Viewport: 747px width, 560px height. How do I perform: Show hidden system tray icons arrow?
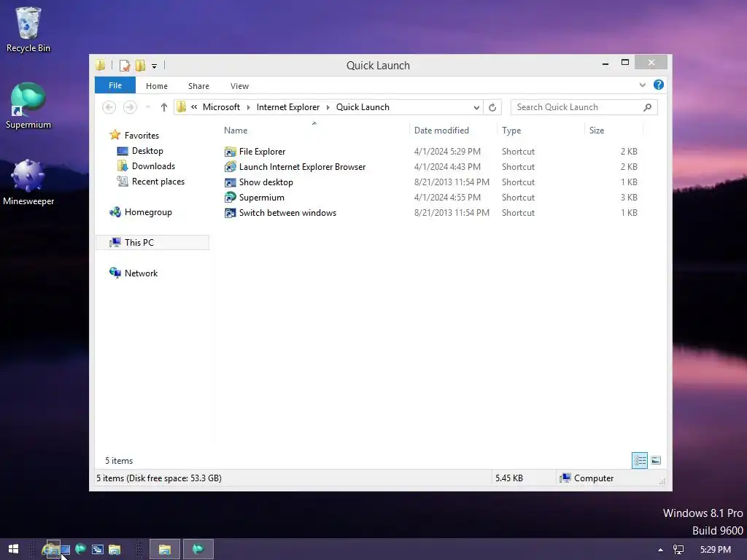click(x=660, y=550)
